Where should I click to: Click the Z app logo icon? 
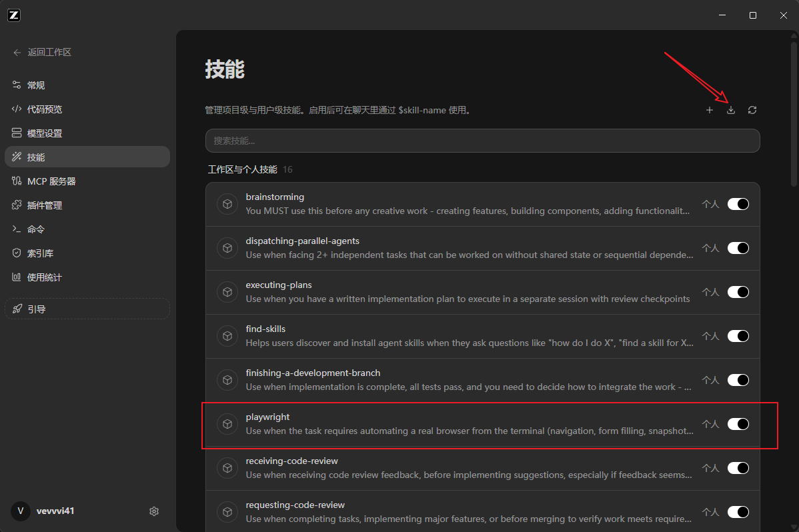tap(14, 15)
